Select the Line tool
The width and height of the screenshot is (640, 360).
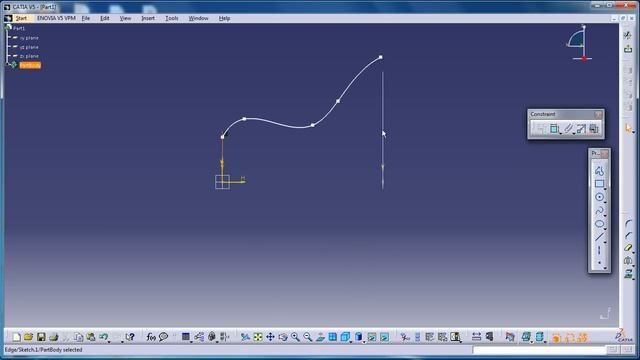[599, 237]
